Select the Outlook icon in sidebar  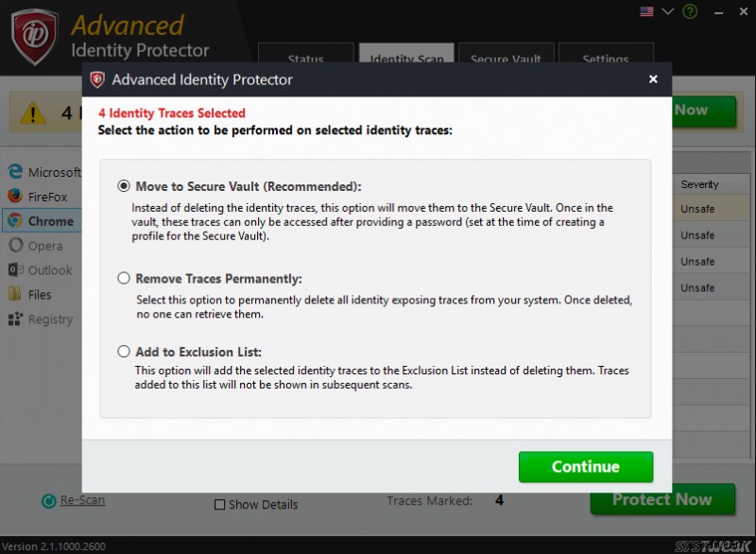coord(15,269)
